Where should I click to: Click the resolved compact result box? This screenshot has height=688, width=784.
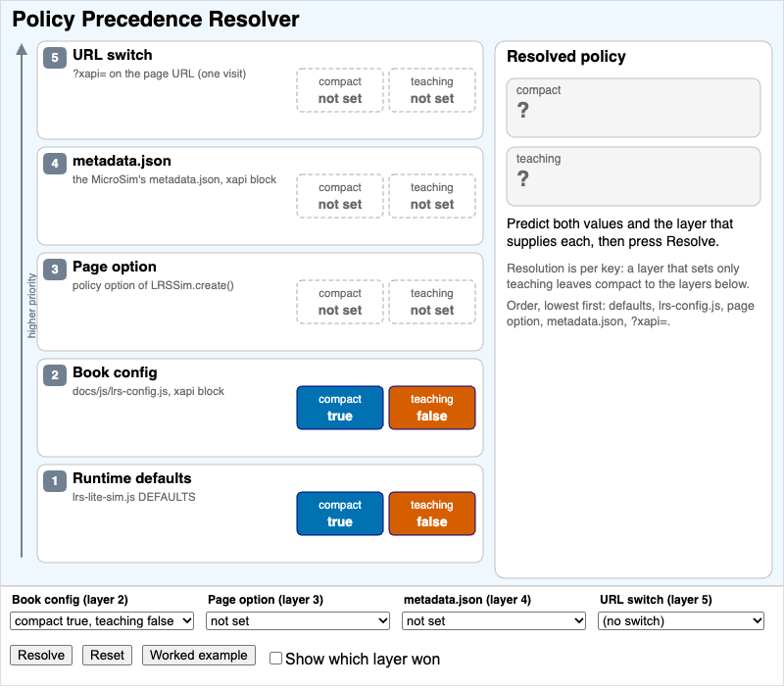point(633,108)
